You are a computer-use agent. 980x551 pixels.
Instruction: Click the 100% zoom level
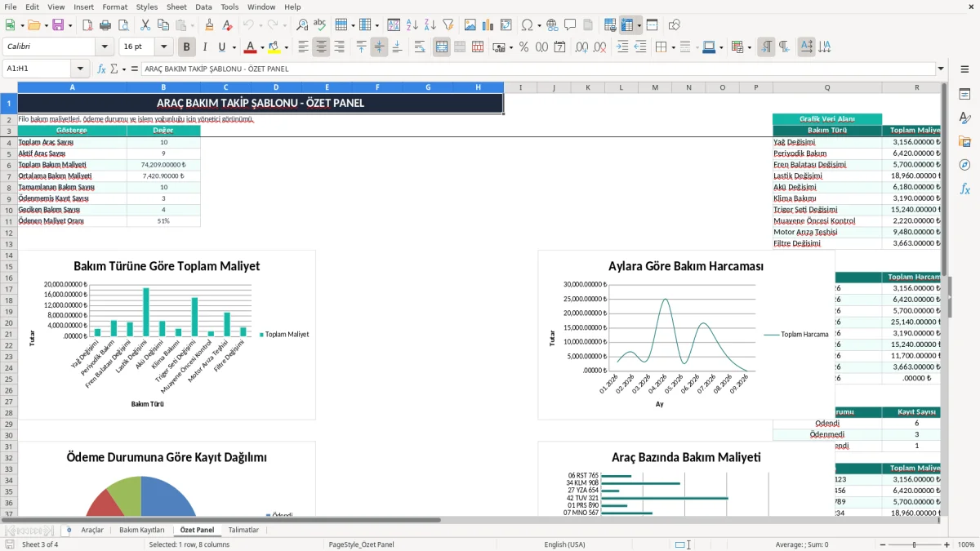[x=966, y=544]
